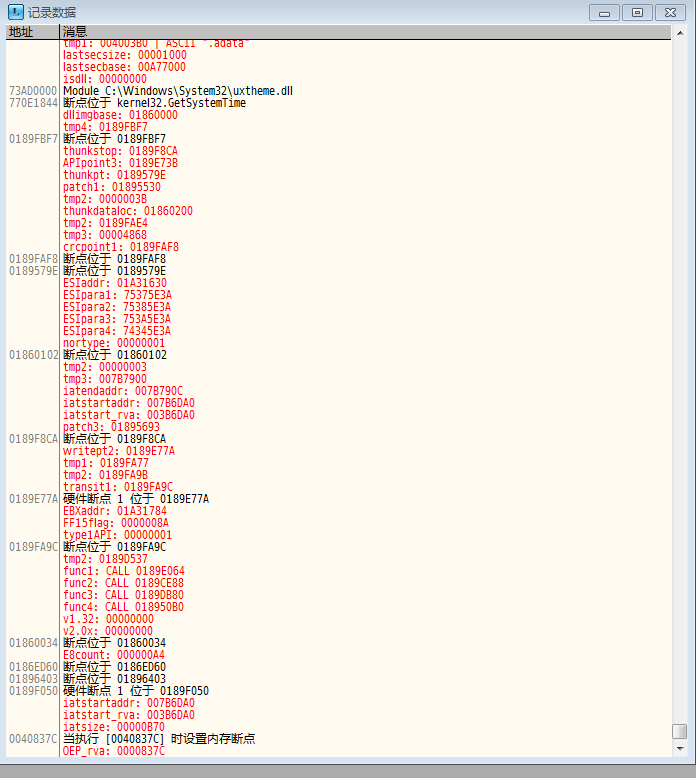Select the 断点位于 0189FBF7 line
The height and width of the screenshot is (778, 696).
pyautogui.click(x=114, y=139)
